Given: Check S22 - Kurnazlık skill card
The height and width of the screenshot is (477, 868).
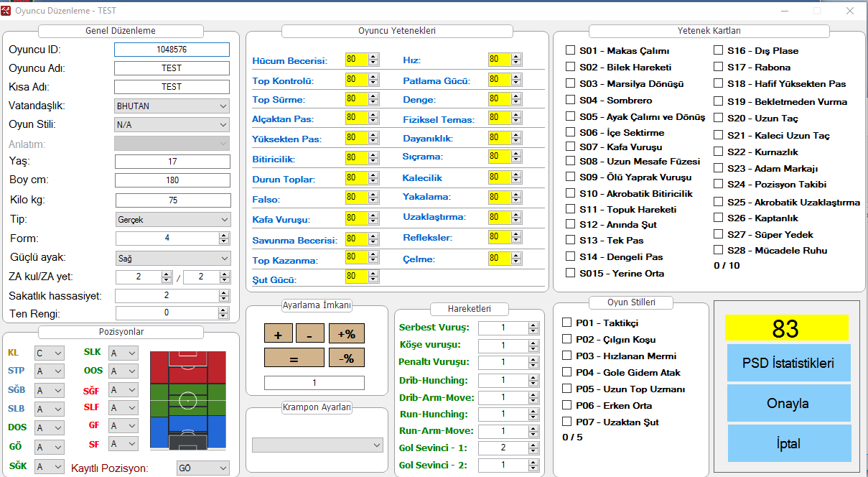Looking at the screenshot, I should (x=719, y=152).
